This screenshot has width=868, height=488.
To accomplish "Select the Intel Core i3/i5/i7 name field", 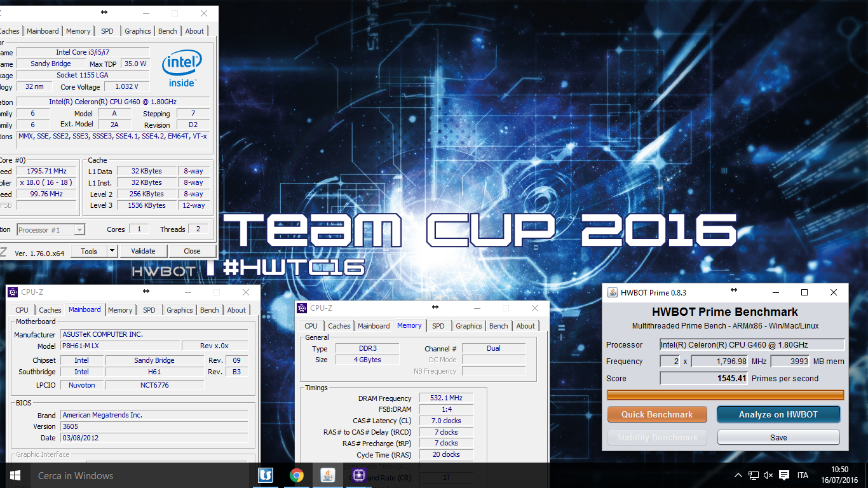I will [x=83, y=52].
